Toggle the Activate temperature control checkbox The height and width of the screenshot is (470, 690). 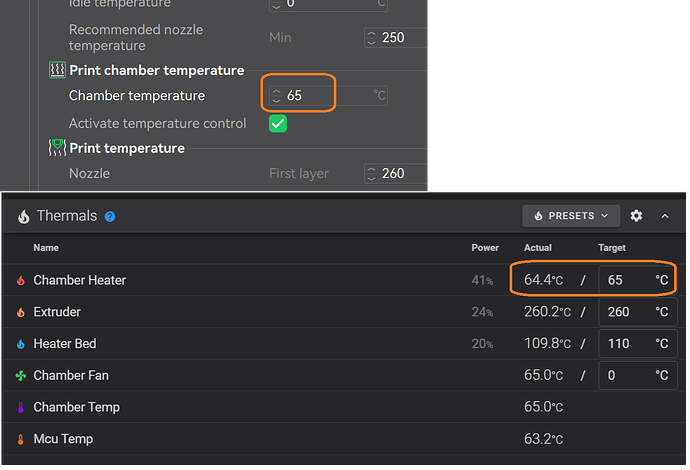coord(278,124)
